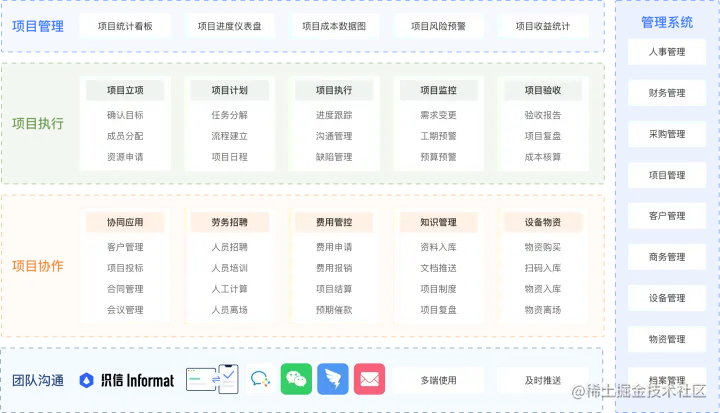Select 财务管理 in the 管理系统 panel
The width and height of the screenshot is (720, 413).
pyautogui.click(x=667, y=93)
